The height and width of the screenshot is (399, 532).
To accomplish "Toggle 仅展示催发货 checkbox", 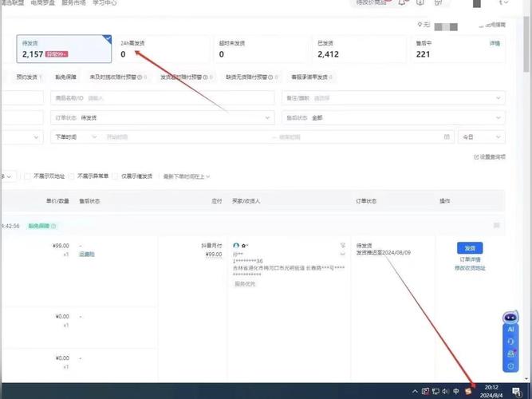I will point(115,176).
